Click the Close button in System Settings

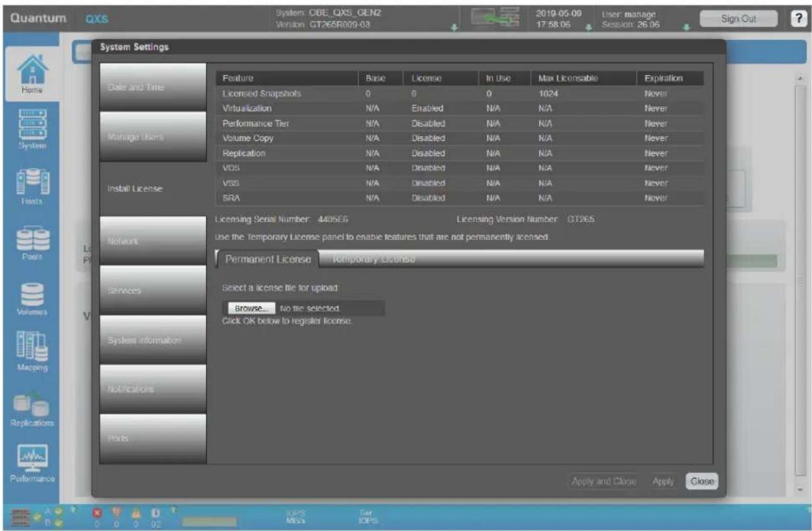pyautogui.click(x=703, y=481)
